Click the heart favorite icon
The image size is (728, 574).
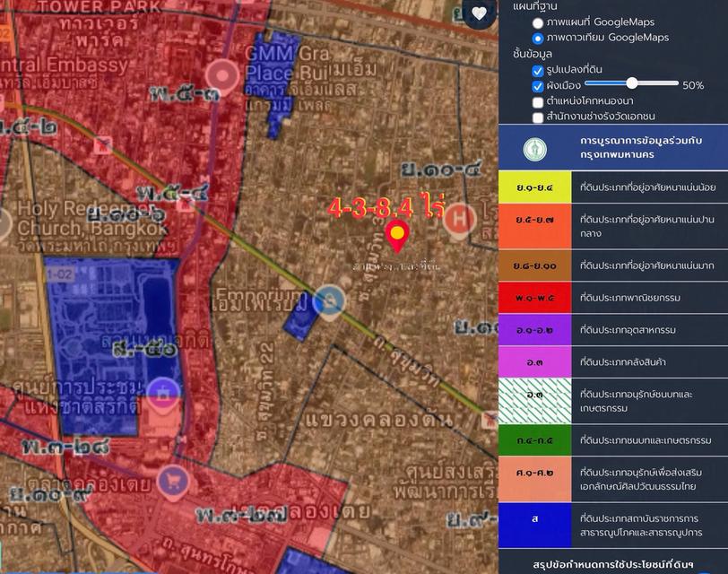480,13
